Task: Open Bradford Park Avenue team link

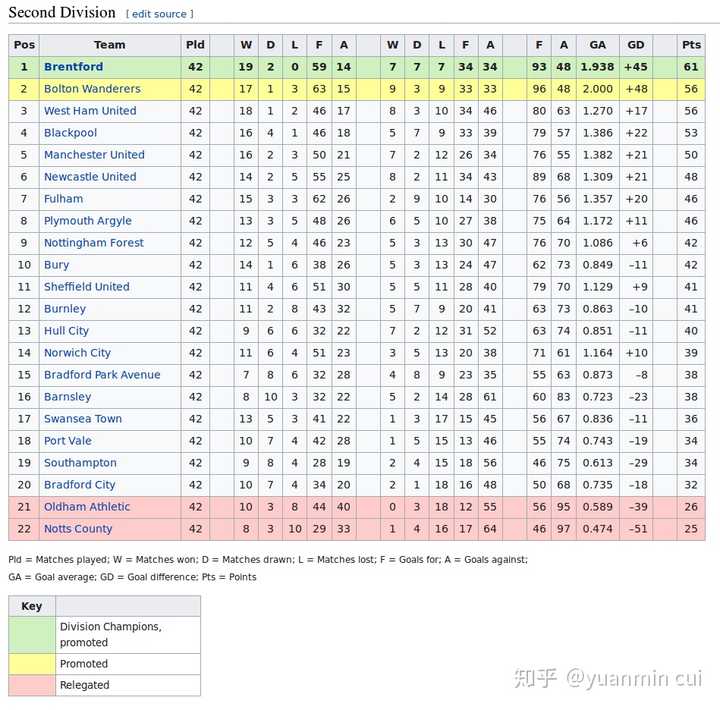Action: (102, 375)
